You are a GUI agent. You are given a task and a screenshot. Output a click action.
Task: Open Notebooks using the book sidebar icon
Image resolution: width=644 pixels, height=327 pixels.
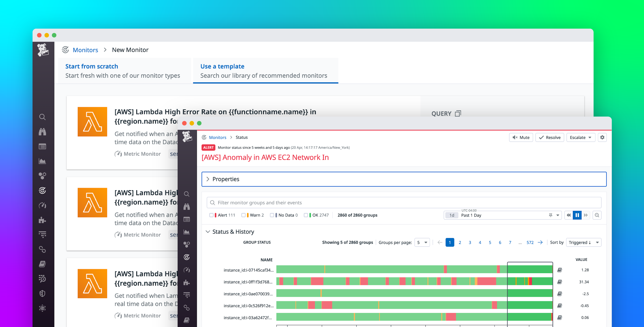tap(43, 264)
